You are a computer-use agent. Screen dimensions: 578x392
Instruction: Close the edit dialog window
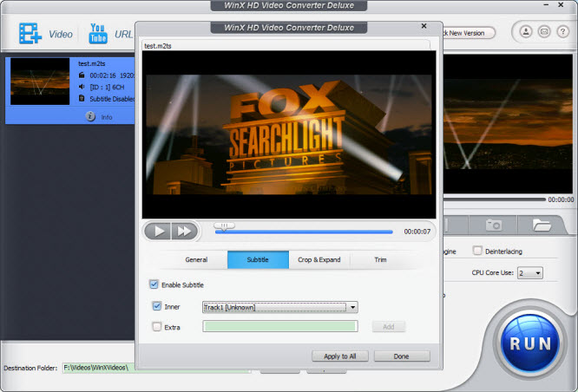424,26
